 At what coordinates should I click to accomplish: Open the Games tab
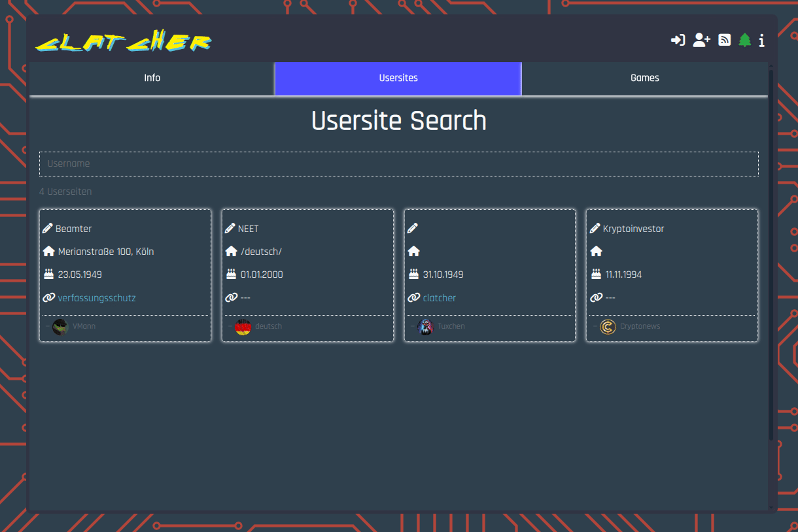[644, 78]
